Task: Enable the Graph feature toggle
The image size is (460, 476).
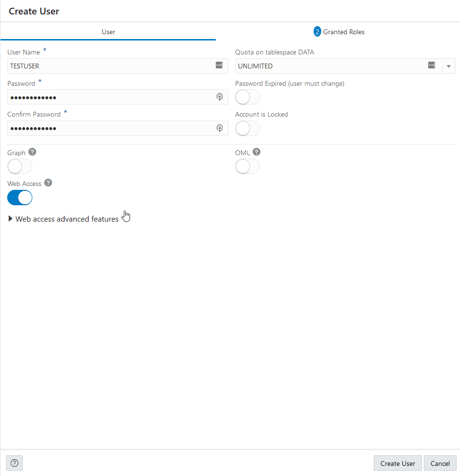Action: pos(20,166)
